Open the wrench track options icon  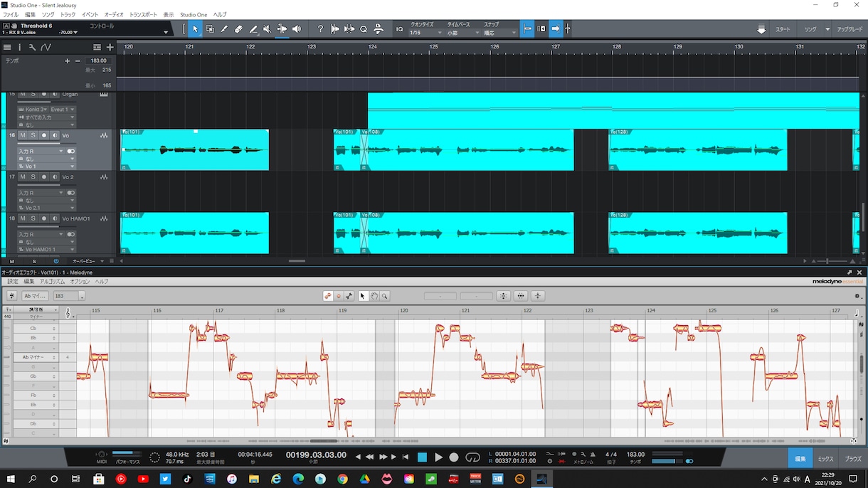(x=32, y=47)
